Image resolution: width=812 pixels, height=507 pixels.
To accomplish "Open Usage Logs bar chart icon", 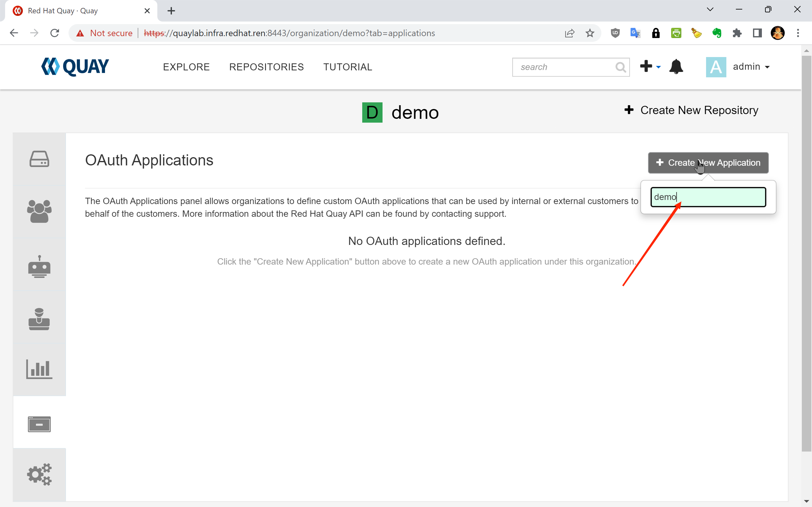I will click(x=39, y=369).
